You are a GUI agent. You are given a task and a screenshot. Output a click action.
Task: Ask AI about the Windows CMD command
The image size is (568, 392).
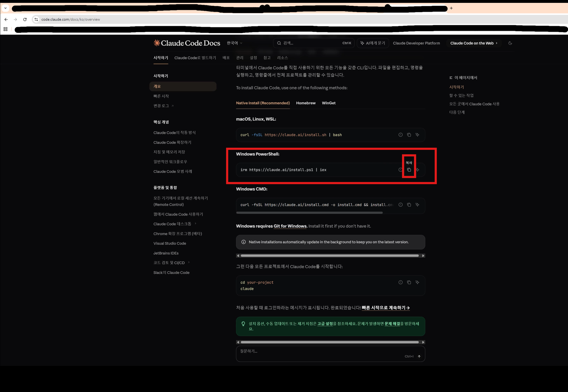(417, 205)
